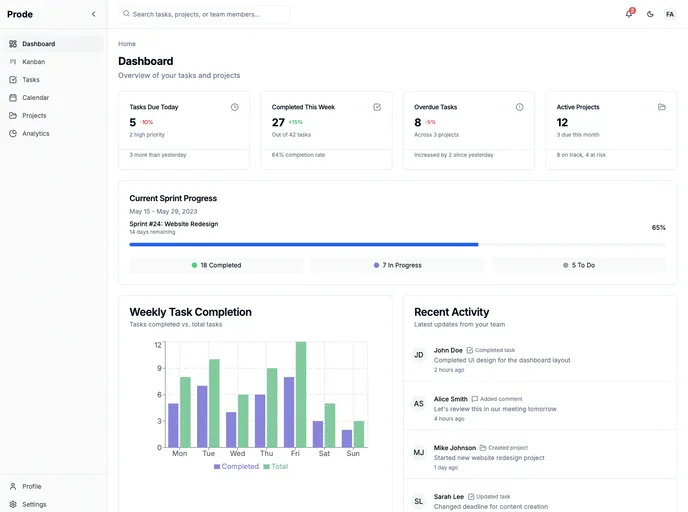
Task: Click the Home breadcrumb link
Action: pyautogui.click(x=127, y=44)
